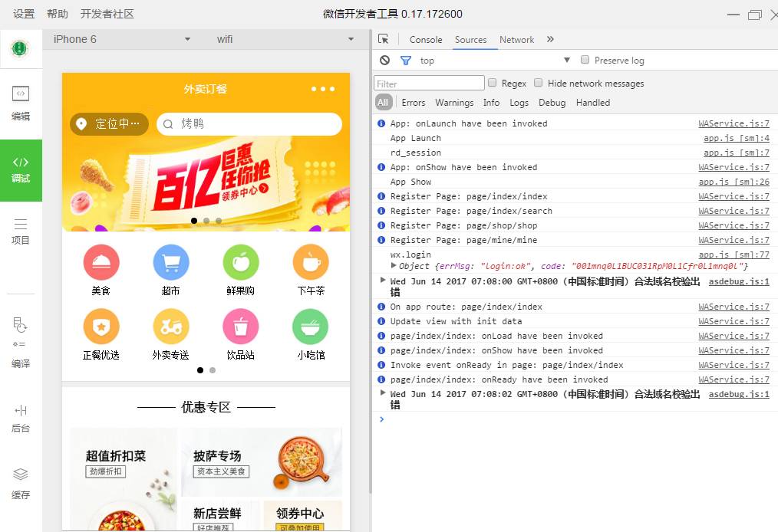Click the 烤鸭 search input field
Image resolution: width=778 pixels, height=532 pixels.
pyautogui.click(x=249, y=124)
